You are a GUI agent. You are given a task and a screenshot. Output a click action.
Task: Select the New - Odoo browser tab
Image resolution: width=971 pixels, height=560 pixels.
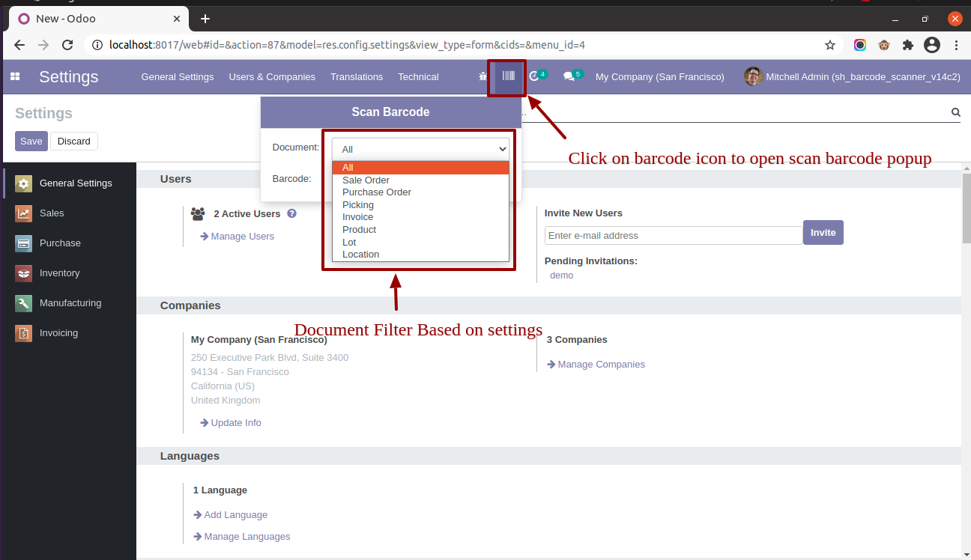pyautogui.click(x=97, y=19)
